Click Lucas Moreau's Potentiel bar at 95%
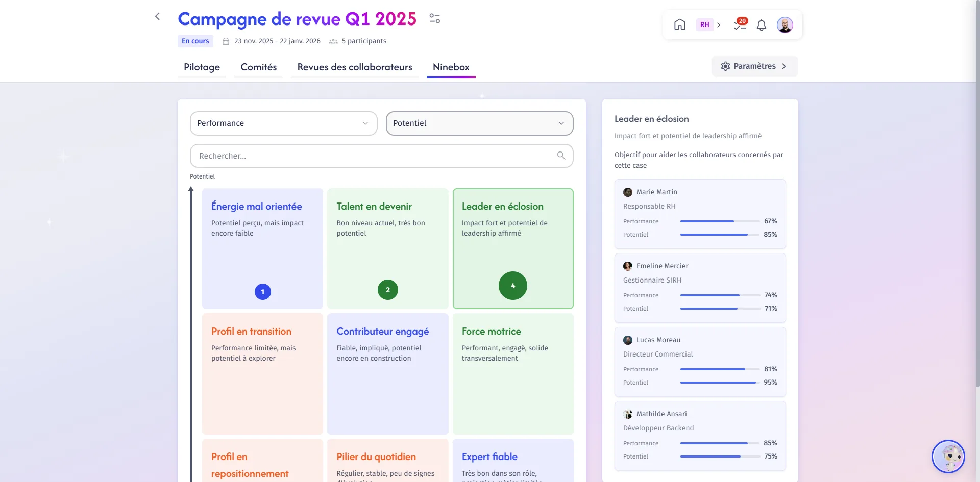This screenshot has width=980, height=482. 720,383
